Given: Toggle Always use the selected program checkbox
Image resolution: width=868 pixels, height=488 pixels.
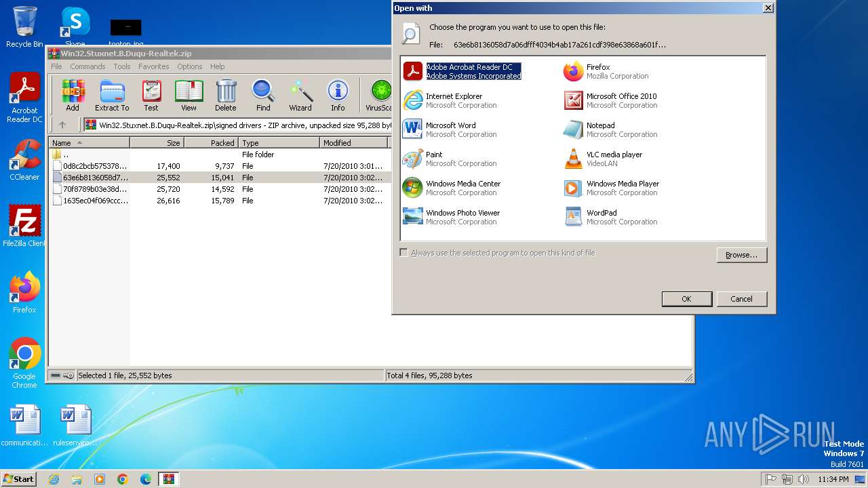Looking at the screenshot, I should pos(404,253).
